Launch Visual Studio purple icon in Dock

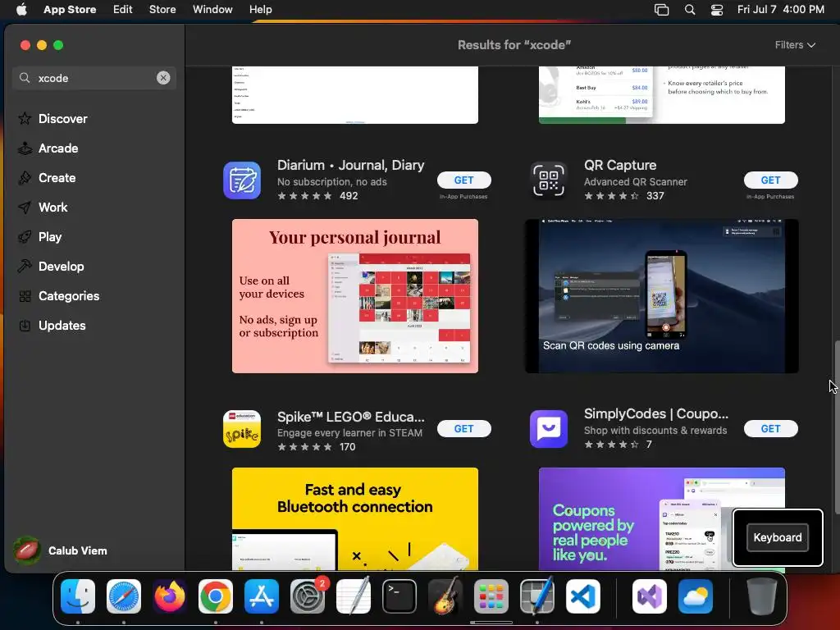[x=650, y=596]
